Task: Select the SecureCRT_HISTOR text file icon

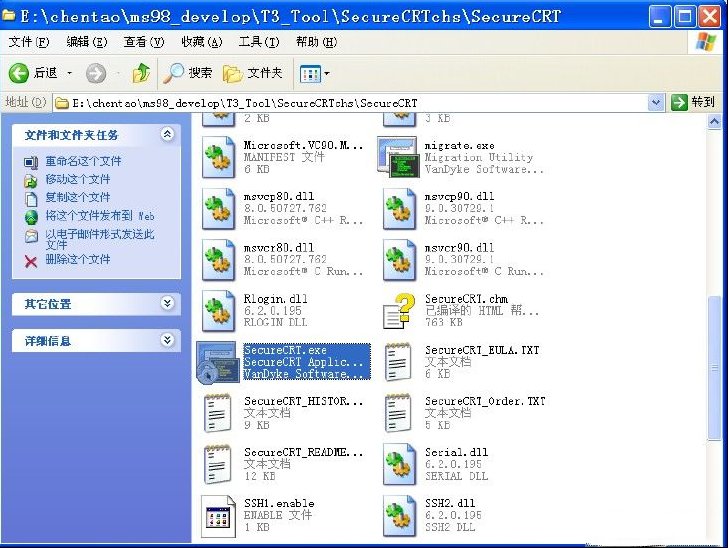Action: [217, 413]
